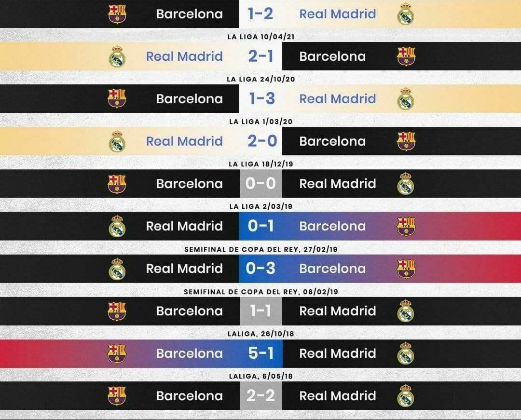
Task: Click Barcelona crest in 1-2 match row
Action: coord(117,14)
